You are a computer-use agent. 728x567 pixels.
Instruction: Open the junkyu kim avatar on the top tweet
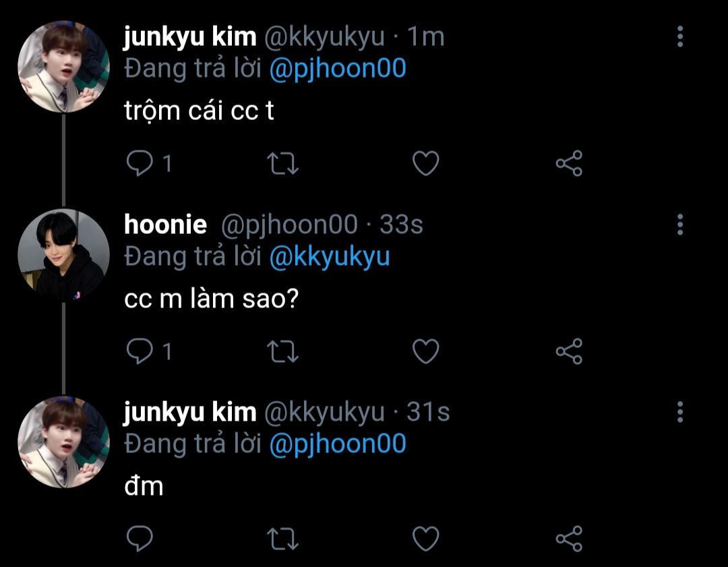coord(63,67)
